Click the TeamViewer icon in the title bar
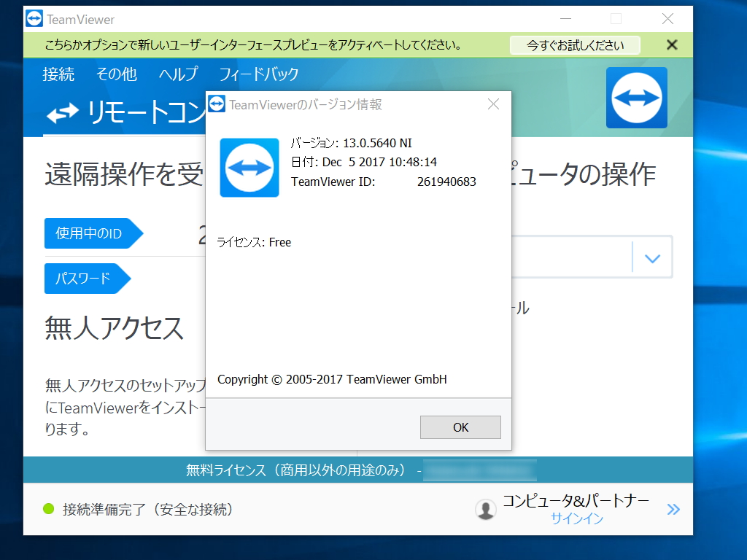The image size is (747, 560). coord(34,18)
